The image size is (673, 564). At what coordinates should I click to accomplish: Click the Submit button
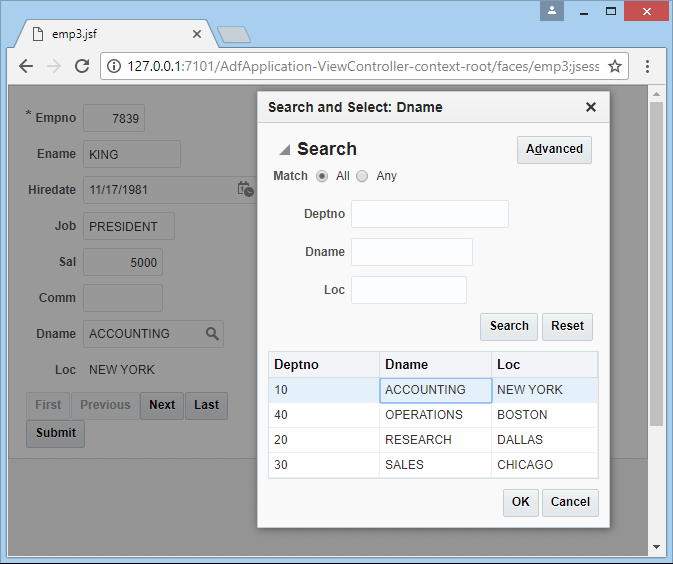pos(55,434)
